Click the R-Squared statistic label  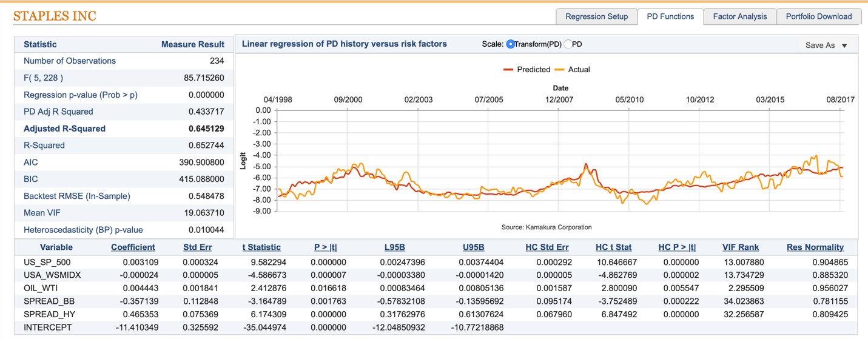[44, 146]
